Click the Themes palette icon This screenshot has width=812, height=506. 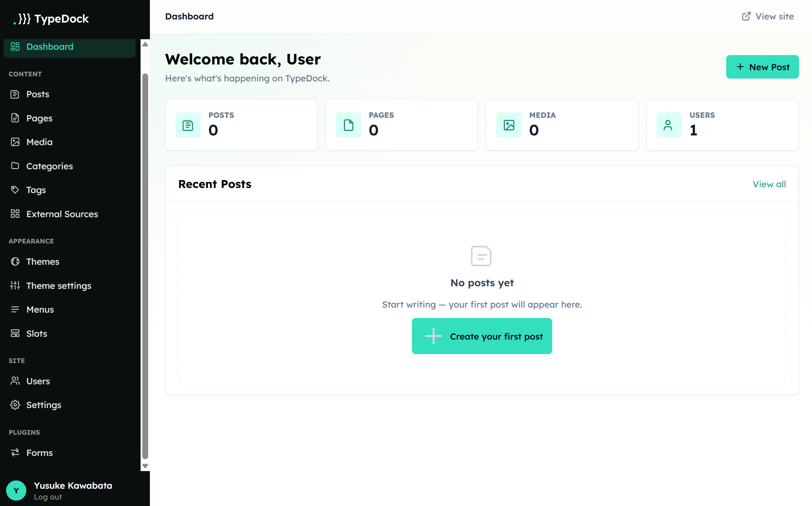point(15,261)
